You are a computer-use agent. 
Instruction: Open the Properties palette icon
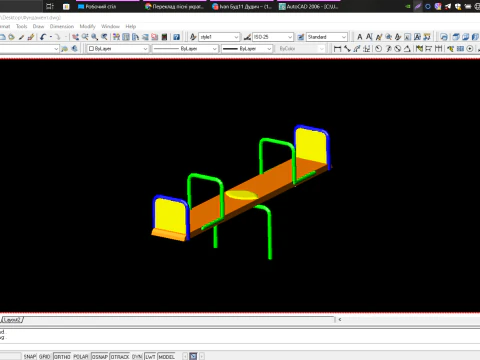pos(116,37)
